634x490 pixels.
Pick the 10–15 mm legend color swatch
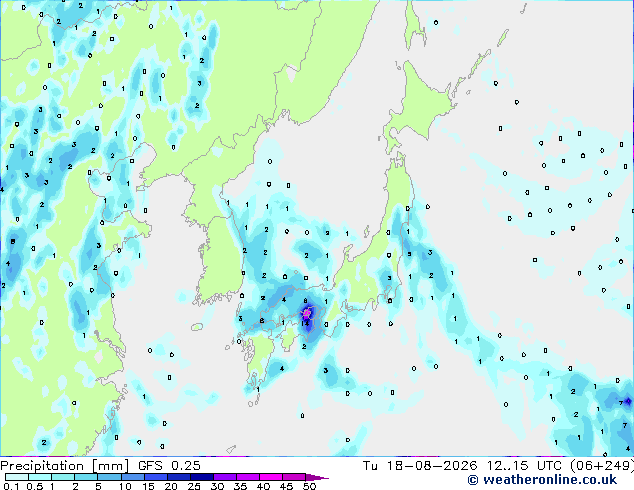click(x=132, y=477)
